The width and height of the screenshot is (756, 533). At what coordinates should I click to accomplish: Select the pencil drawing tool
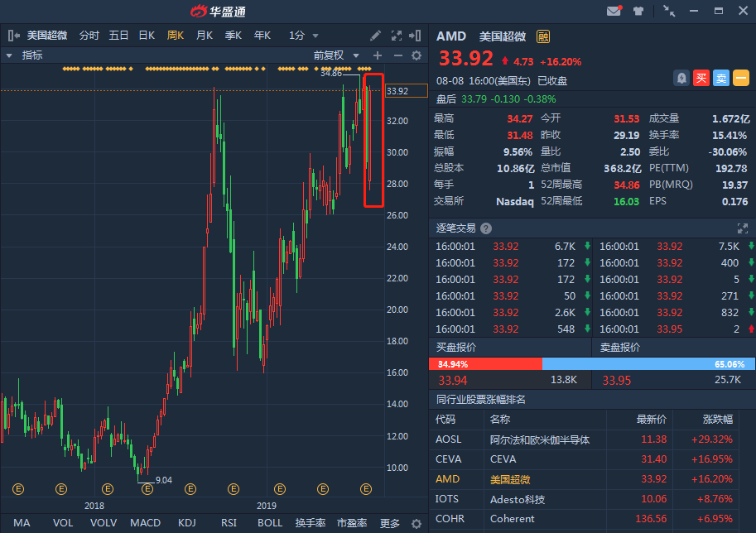[375, 36]
